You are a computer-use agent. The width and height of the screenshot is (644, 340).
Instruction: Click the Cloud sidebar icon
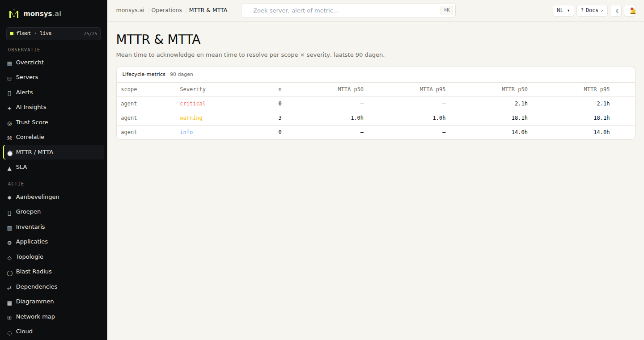pyautogui.click(x=9, y=332)
